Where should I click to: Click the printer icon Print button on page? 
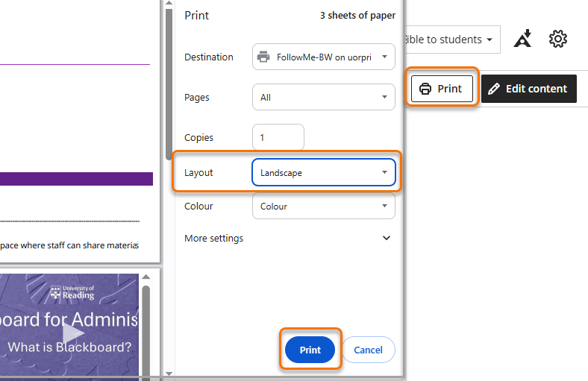point(442,89)
